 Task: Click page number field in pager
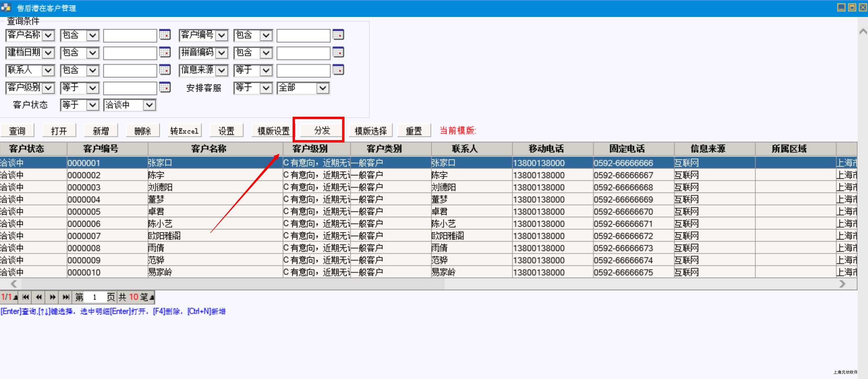pyautogui.click(x=95, y=297)
